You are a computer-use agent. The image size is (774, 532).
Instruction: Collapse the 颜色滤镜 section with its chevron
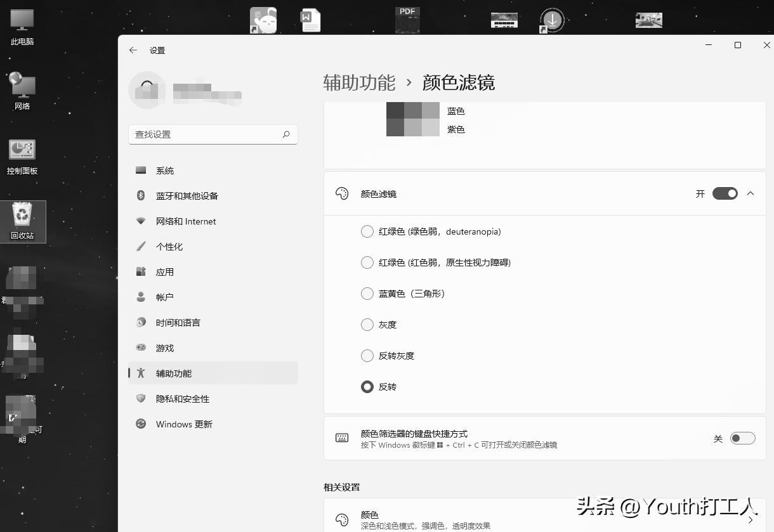(x=751, y=193)
